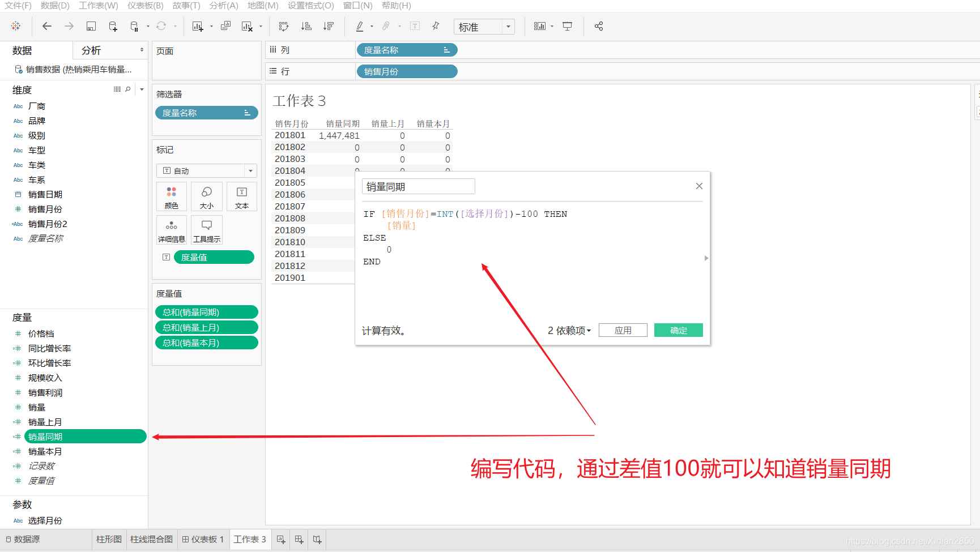Switch to the 仪表板 1 tab
Viewport: 980px width, 552px height.
[x=203, y=539]
